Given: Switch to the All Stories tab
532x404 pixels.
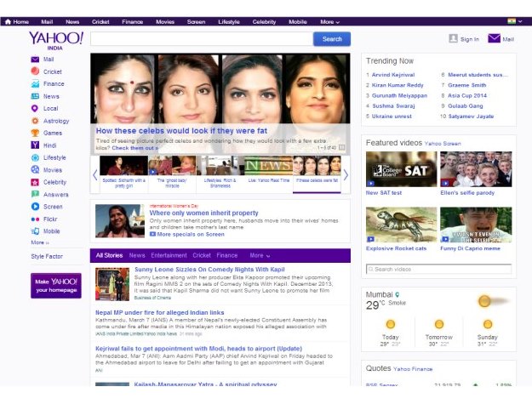Looking at the screenshot, I should (x=109, y=255).
